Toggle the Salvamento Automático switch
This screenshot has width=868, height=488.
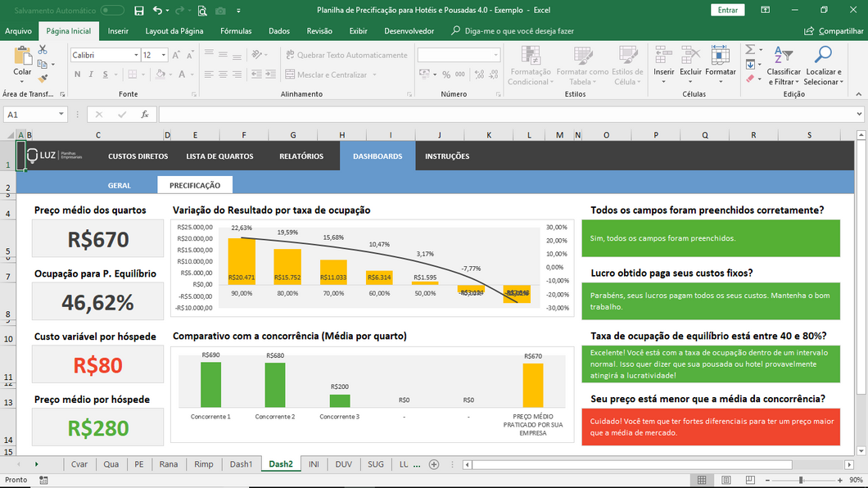[112, 11]
